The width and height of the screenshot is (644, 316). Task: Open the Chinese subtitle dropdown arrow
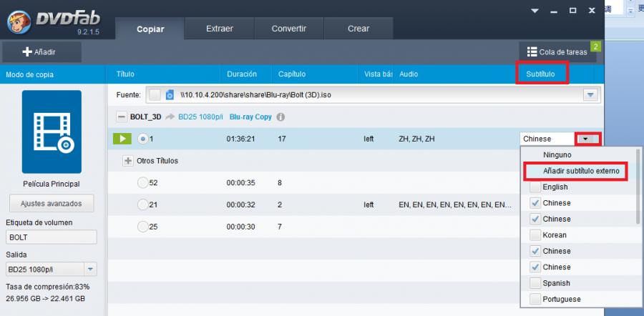(587, 139)
